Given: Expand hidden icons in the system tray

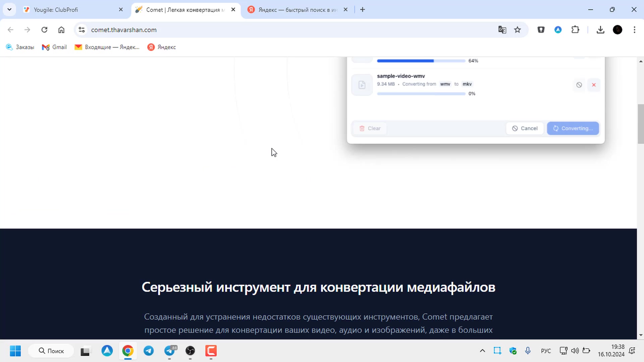Looking at the screenshot, I should [482, 351].
